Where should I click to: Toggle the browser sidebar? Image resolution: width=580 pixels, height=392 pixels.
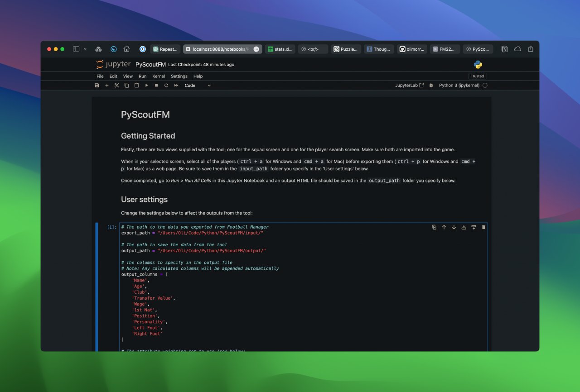coord(76,49)
